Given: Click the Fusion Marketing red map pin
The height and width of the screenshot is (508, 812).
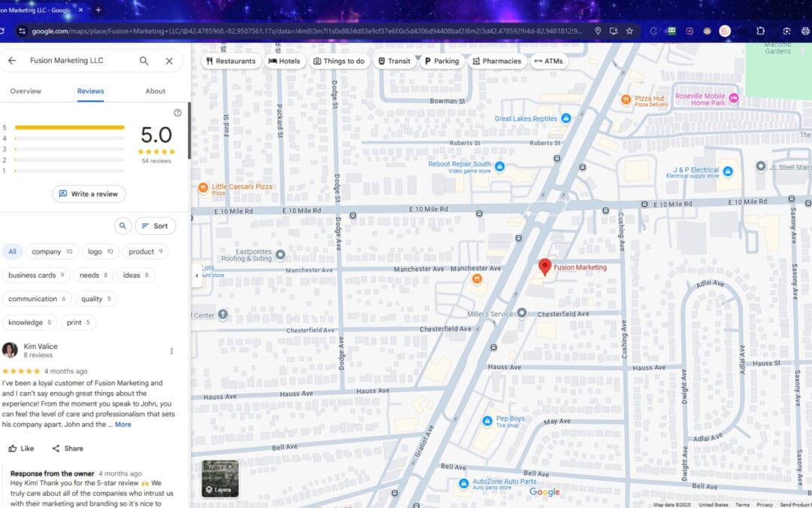Looking at the screenshot, I should pos(545,267).
